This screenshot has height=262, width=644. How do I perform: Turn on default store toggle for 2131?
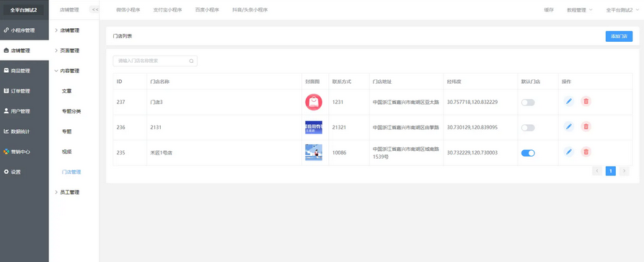[x=528, y=128]
